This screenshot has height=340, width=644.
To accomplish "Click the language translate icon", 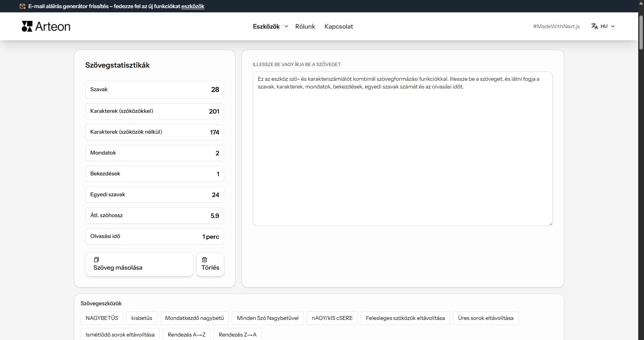I will 594,26.
